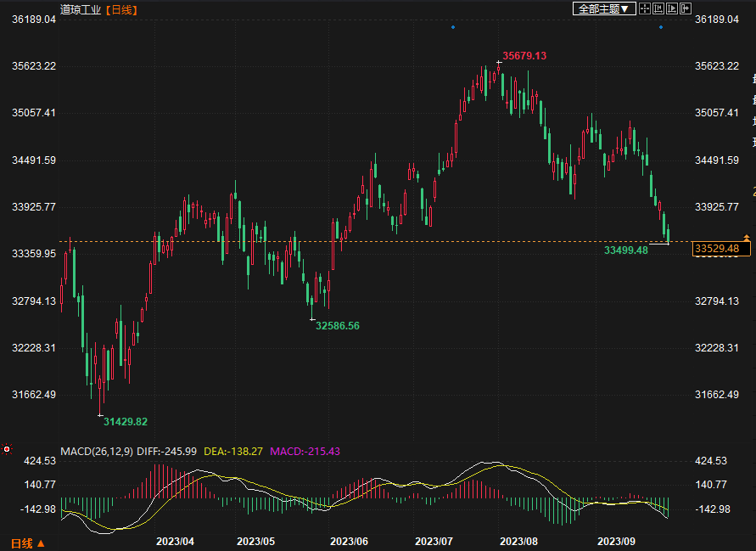Click the 33529.48 current price tag
Image resolution: width=756 pixels, height=551 pixels.
coord(720,249)
